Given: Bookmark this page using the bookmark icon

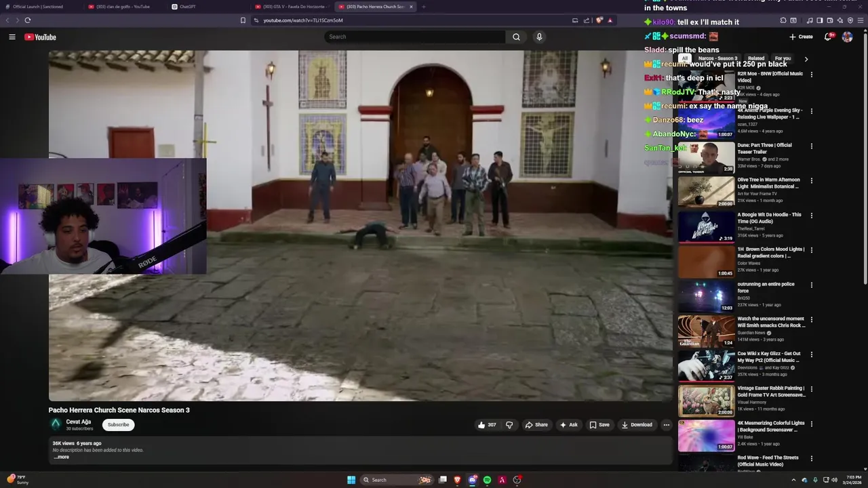Looking at the screenshot, I should (x=243, y=20).
